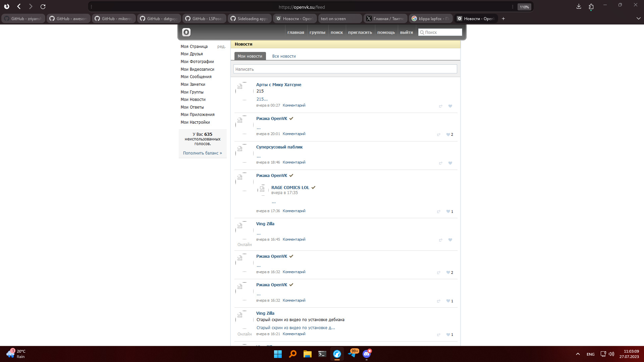Open the browser extensions icon

pyautogui.click(x=591, y=7)
